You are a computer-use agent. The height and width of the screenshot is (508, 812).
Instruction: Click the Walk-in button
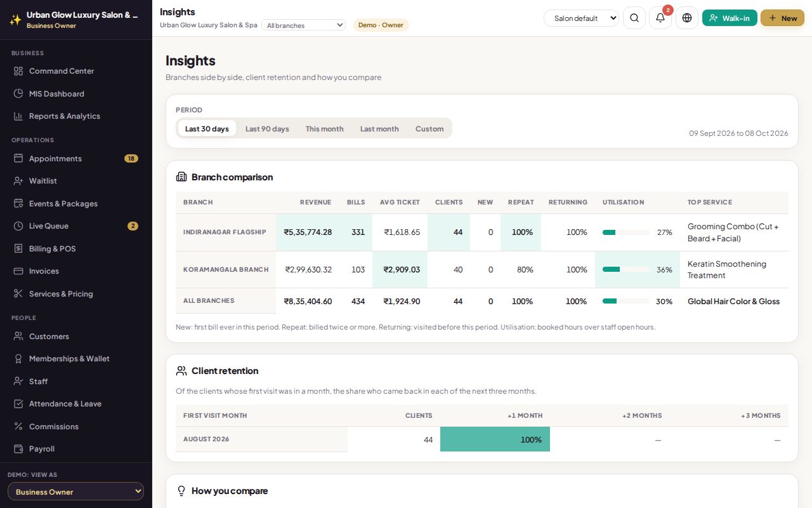coord(730,18)
